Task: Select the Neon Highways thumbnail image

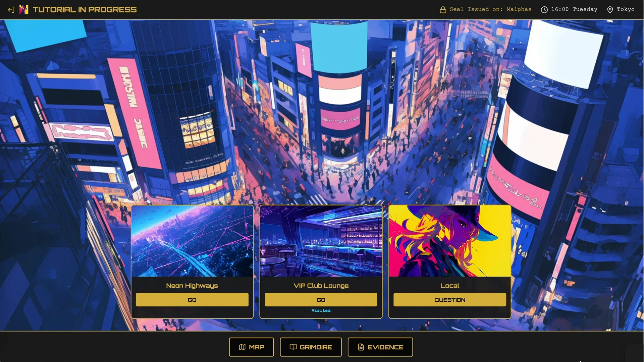Action: point(192,241)
